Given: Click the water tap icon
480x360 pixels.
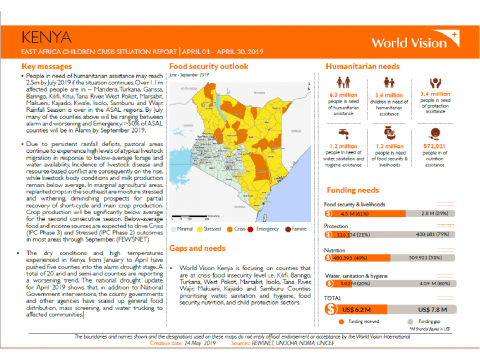Looking at the screenshot, I should pos(344,134).
